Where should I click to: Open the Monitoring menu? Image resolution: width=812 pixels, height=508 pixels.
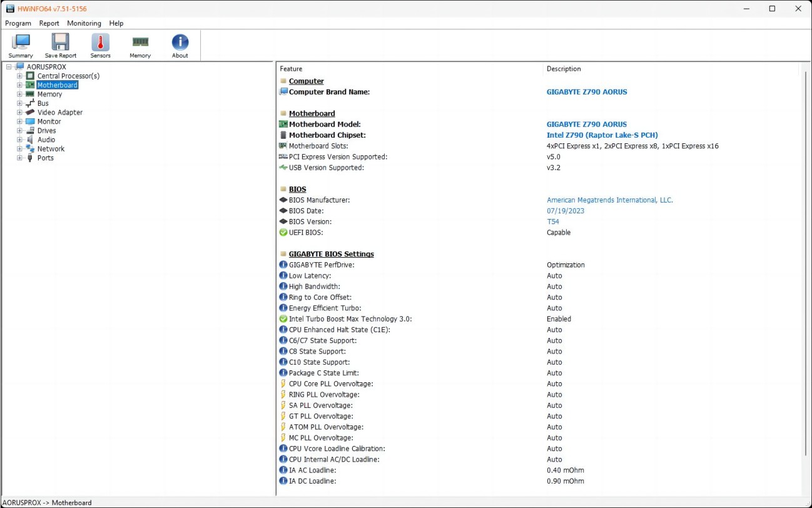(84, 23)
